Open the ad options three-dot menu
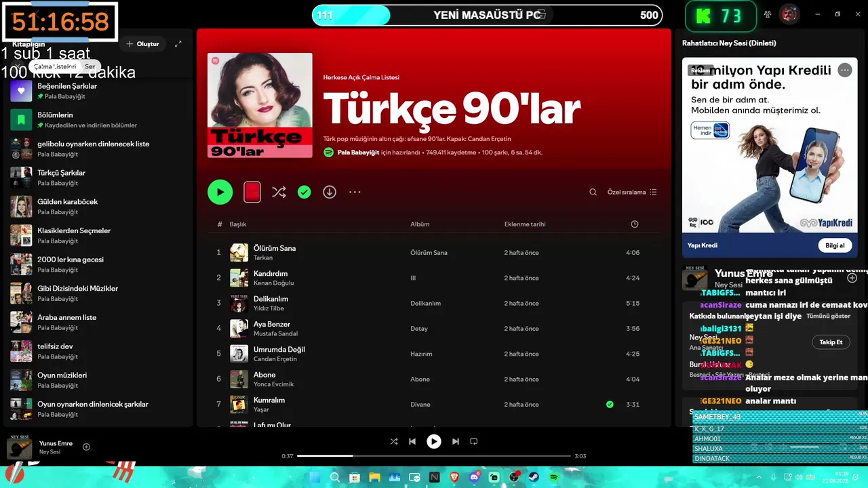 (x=844, y=70)
